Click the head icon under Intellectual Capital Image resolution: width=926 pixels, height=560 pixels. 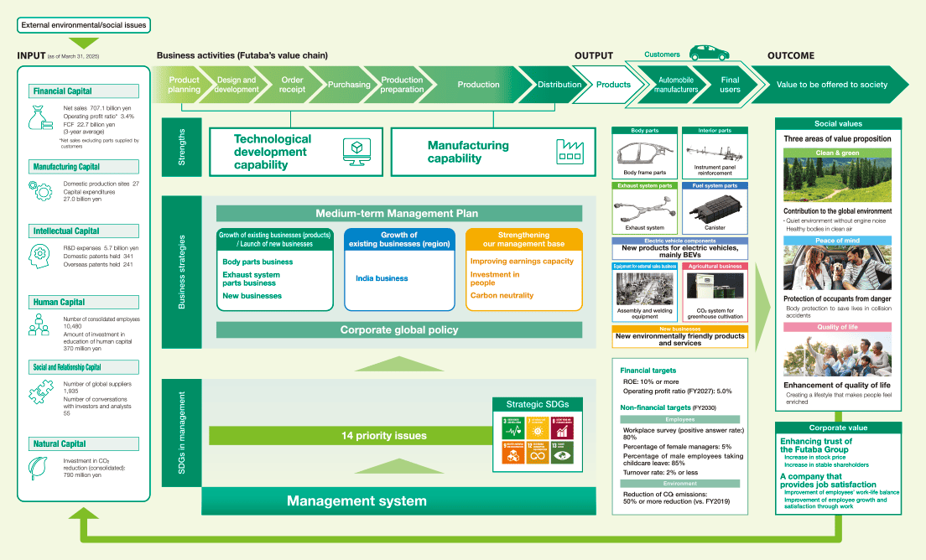[39, 257]
